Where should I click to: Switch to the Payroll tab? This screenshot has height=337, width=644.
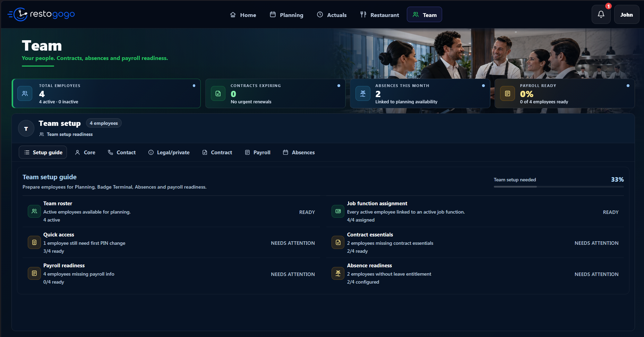click(x=258, y=152)
